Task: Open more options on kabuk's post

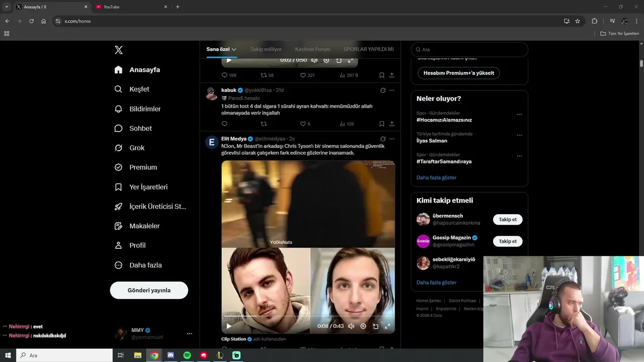Action: coord(392,90)
